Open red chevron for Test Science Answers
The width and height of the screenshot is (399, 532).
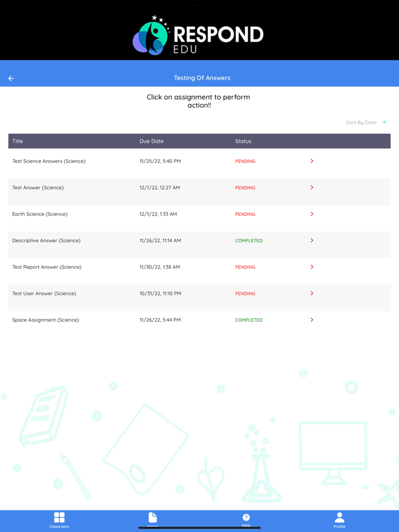coord(312,161)
